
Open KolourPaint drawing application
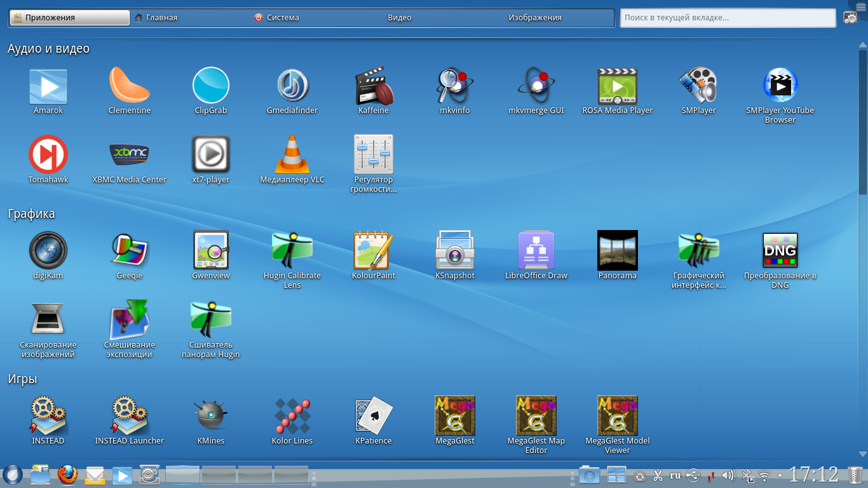coord(374,251)
